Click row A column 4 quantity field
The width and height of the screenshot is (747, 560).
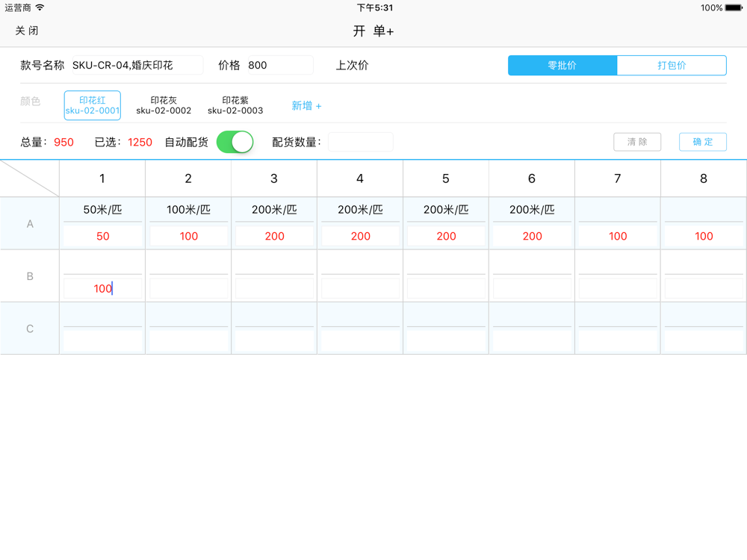tap(361, 236)
